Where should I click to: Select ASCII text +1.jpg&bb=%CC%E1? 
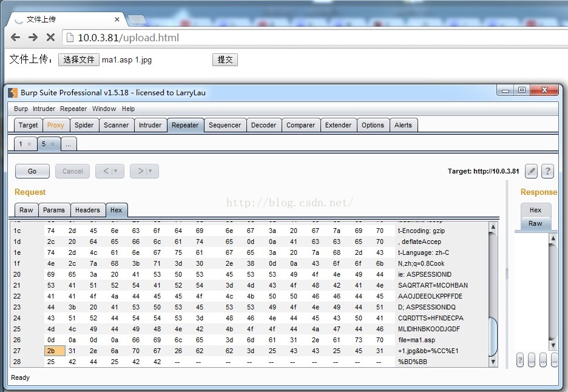[428, 351]
